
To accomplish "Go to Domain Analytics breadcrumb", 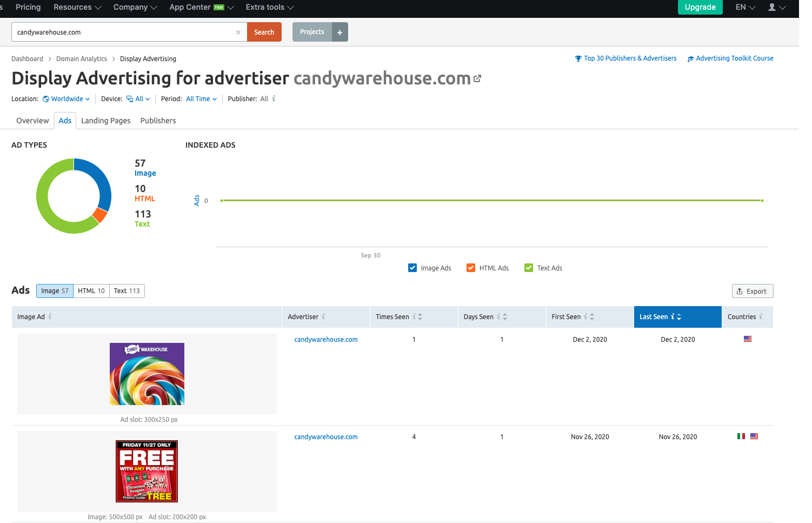I will coord(82,59).
